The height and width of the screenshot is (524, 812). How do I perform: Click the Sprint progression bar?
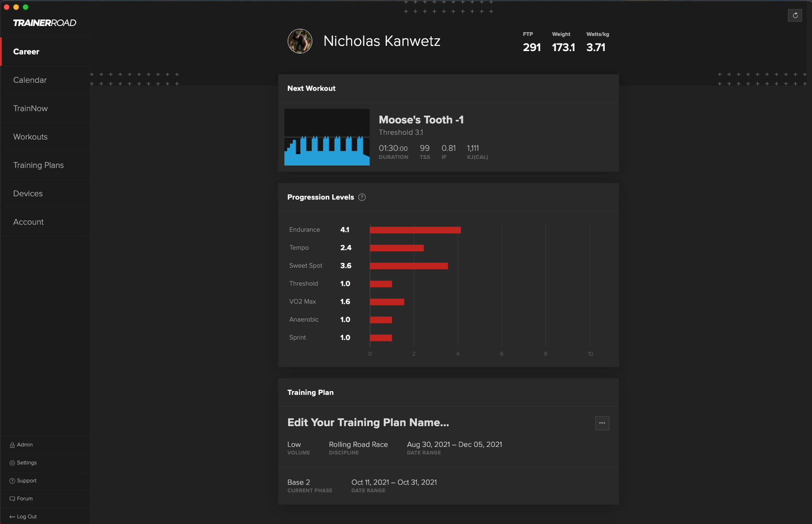pyautogui.click(x=381, y=338)
